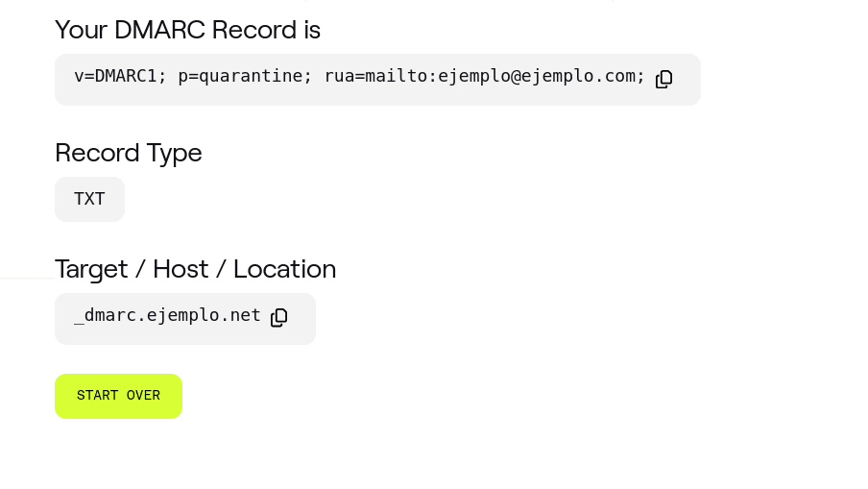Click the 'Target / Host / Location' heading

[195, 269]
